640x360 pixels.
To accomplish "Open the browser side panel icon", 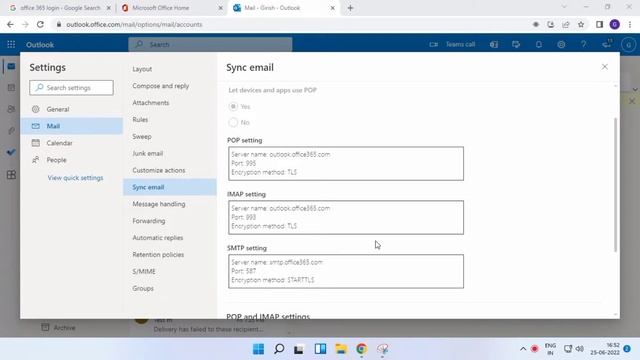I will coord(599,24).
